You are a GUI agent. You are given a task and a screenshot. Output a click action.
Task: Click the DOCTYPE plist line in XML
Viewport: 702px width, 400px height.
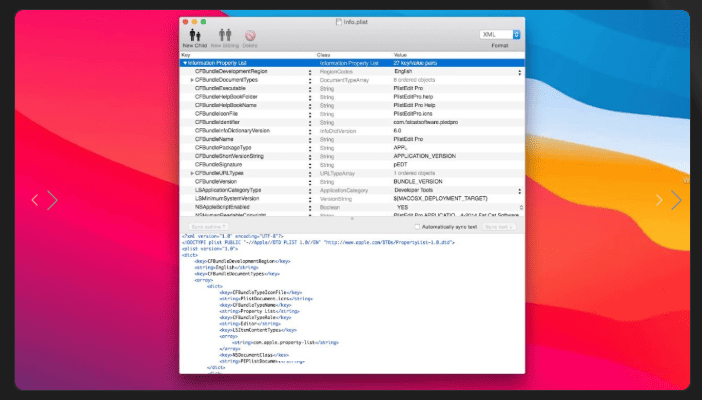(318, 242)
